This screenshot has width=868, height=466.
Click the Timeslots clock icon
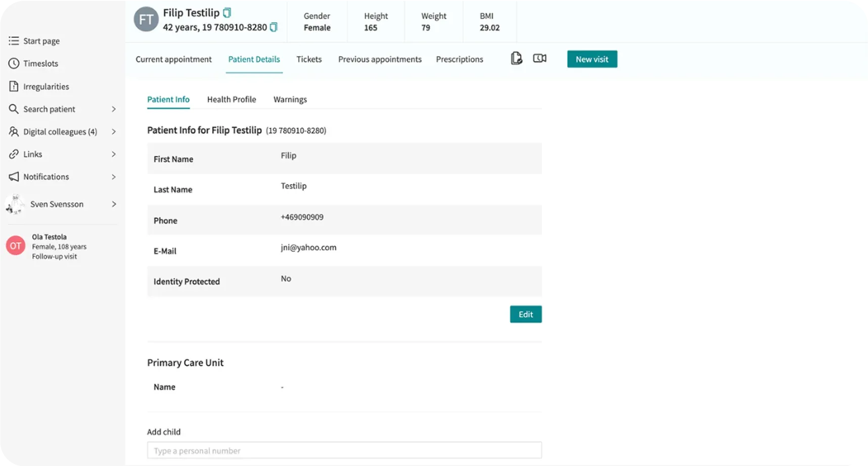pos(14,63)
